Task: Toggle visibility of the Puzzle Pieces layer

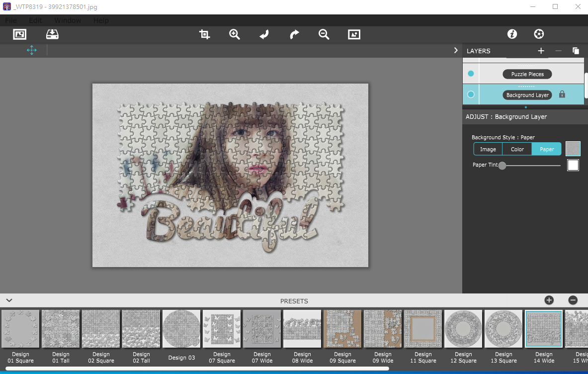Action: click(470, 73)
